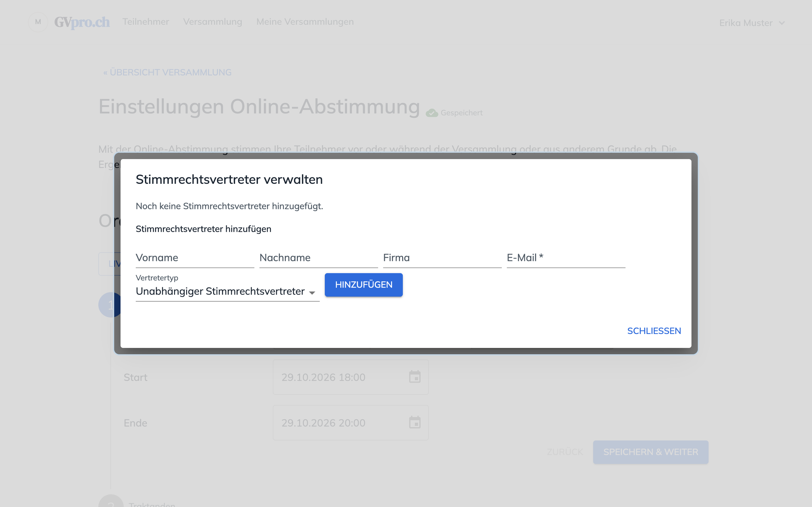
Task: Click the Vorname input field
Action: [195, 257]
